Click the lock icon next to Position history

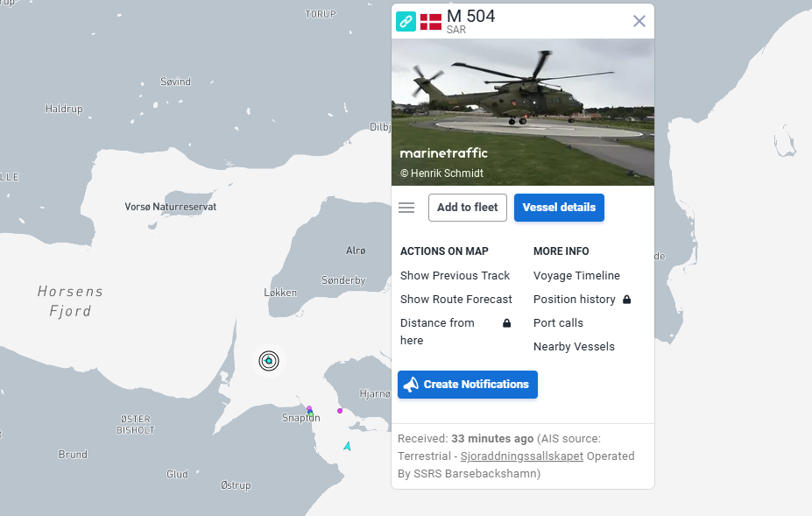pos(626,300)
